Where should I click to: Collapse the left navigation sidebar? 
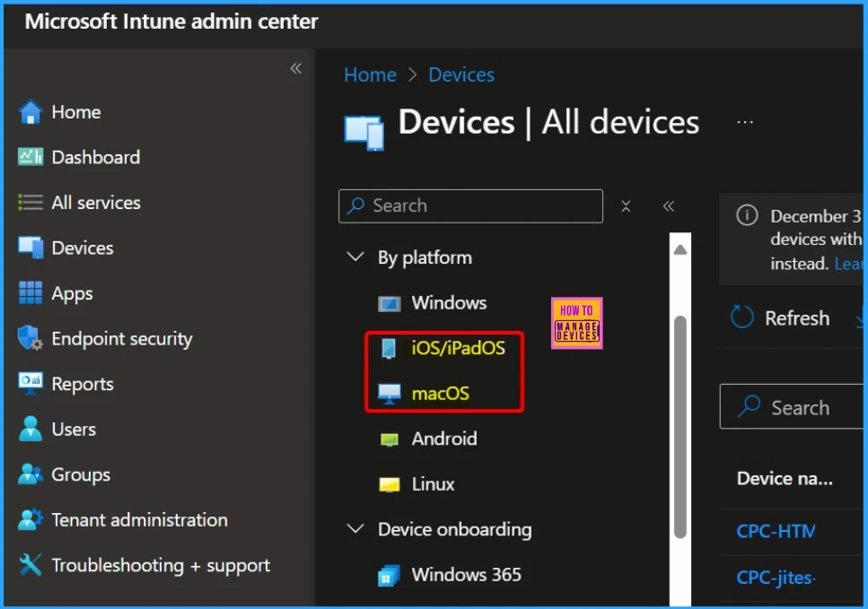coord(296,68)
